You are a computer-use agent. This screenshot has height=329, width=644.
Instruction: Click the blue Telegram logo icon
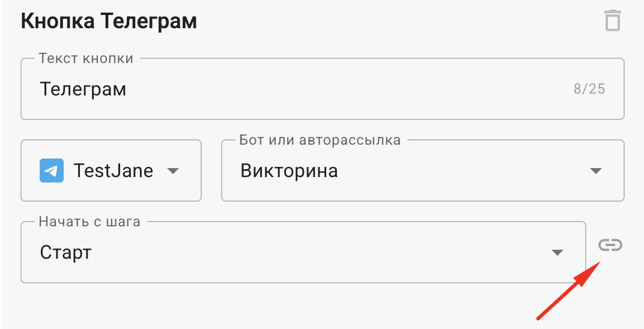pos(52,171)
